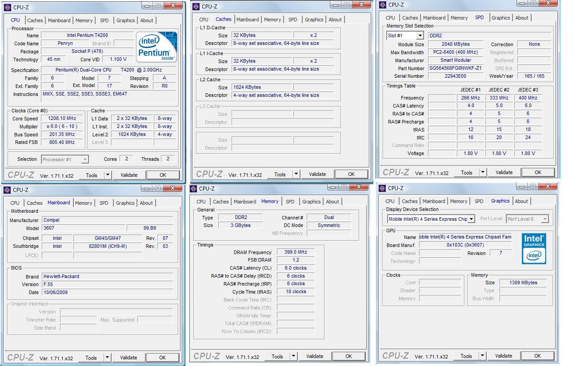This screenshot has width=588, height=366.
Task: Click the Serial Number 22943E00 value
Action: (x=455, y=76)
